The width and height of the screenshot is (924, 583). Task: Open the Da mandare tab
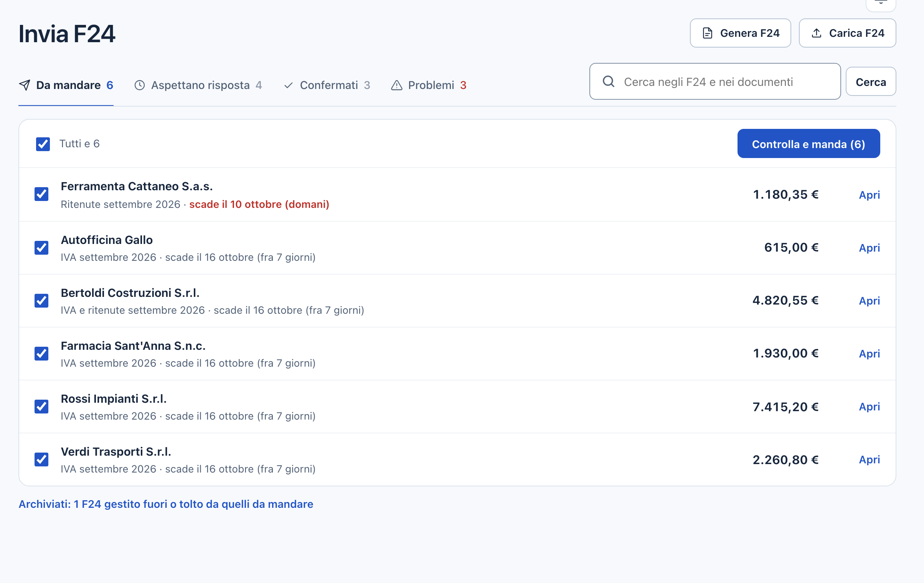(x=66, y=85)
